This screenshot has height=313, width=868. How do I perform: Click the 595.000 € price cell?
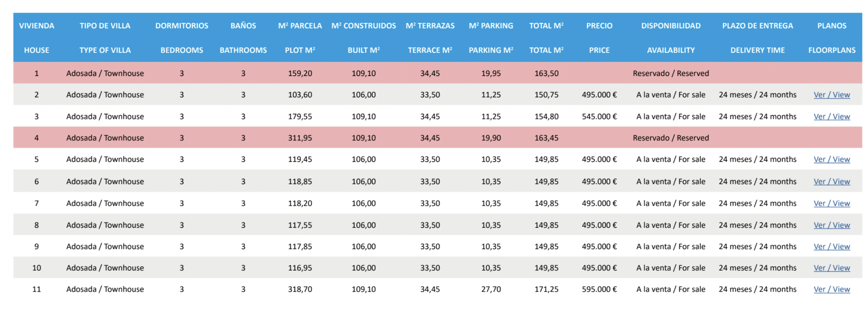pos(599,289)
